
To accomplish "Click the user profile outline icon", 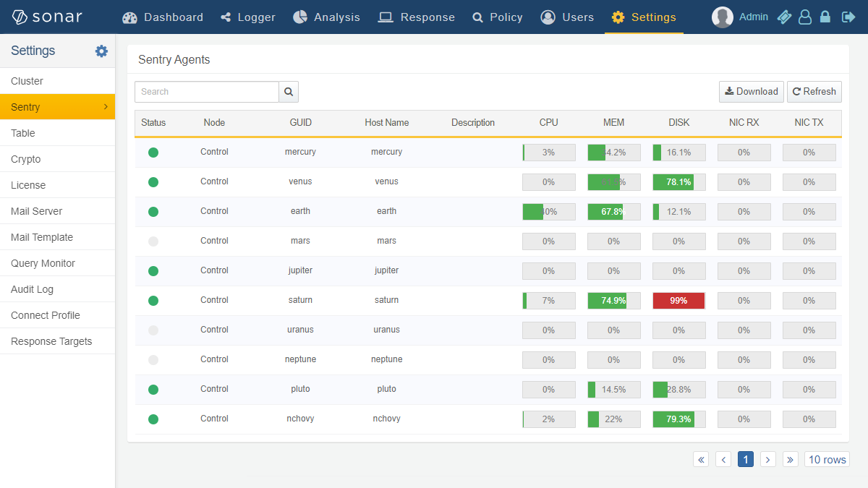I will [805, 17].
